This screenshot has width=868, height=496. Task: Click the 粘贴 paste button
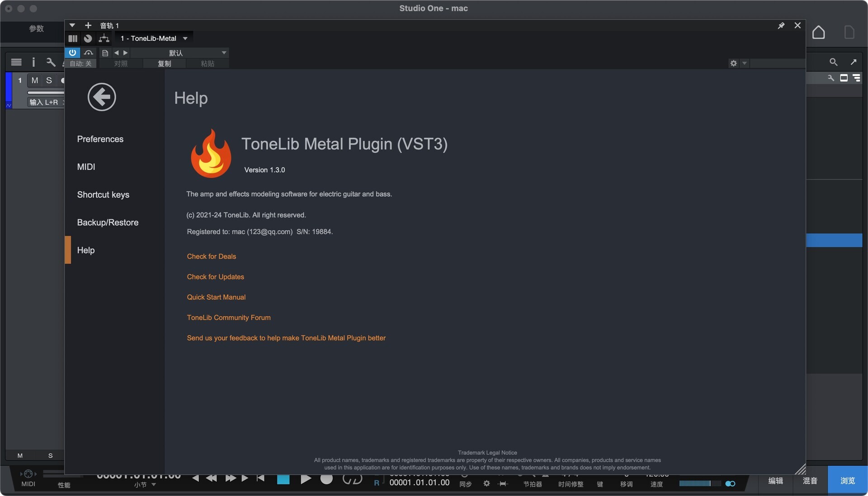[208, 64]
